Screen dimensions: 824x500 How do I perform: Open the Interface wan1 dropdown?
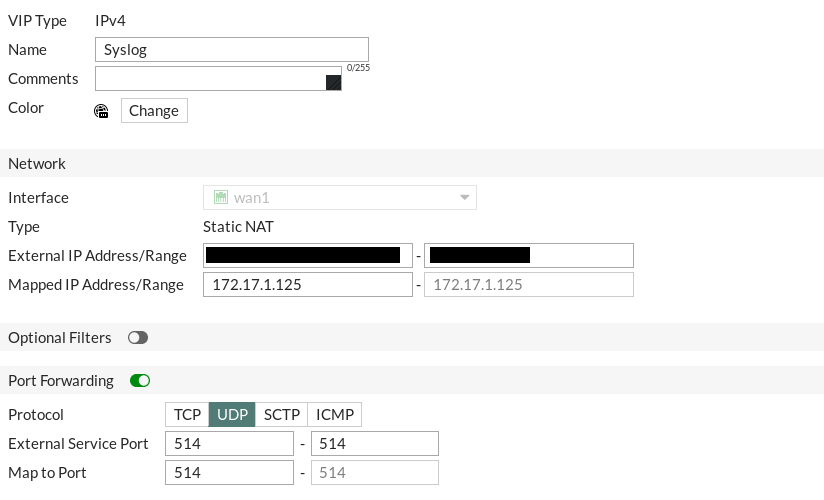tap(340, 197)
